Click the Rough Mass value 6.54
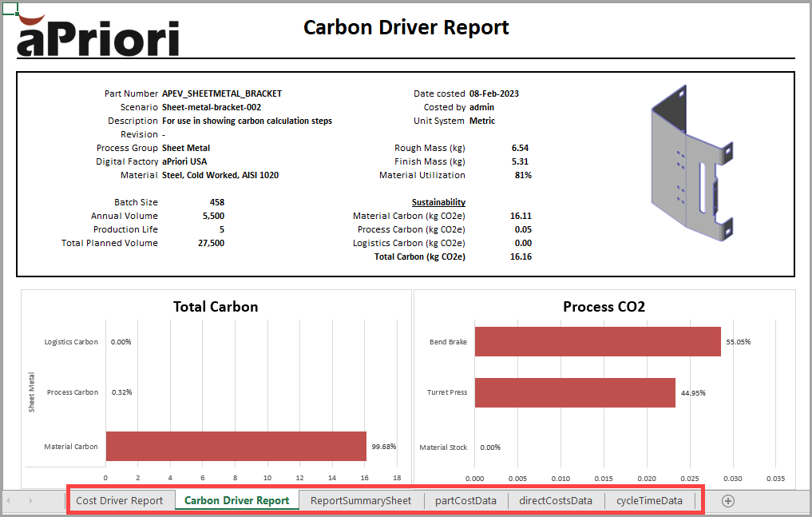This screenshot has height=517, width=812. (520, 148)
